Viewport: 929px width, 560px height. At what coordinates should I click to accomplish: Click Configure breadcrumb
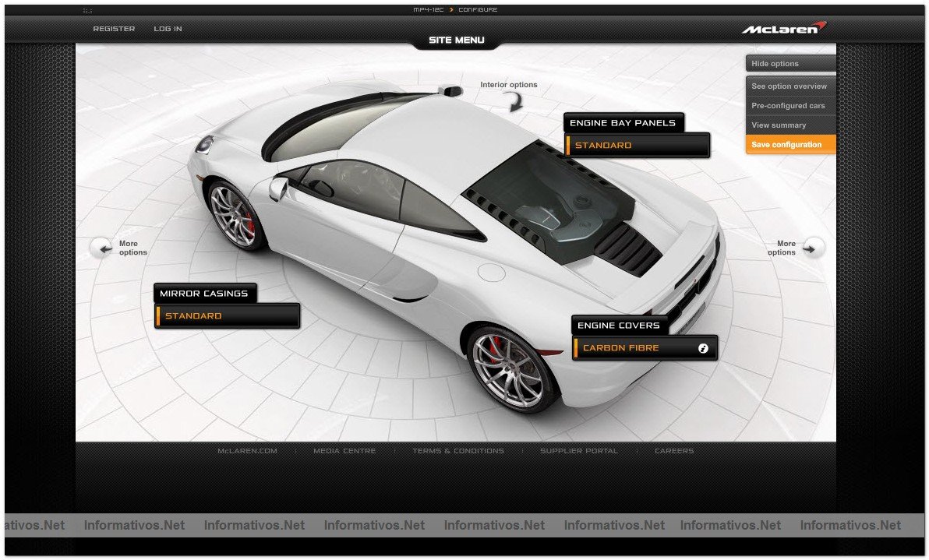point(478,9)
